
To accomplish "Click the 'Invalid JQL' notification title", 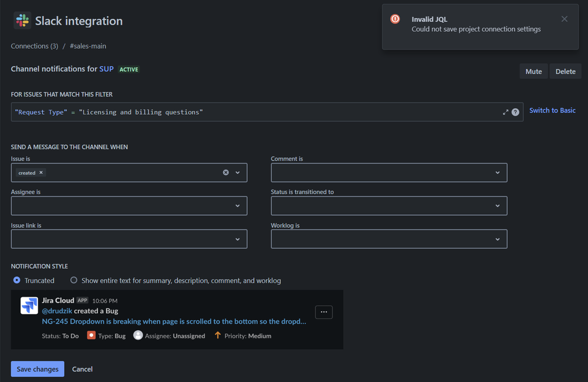I will point(429,19).
